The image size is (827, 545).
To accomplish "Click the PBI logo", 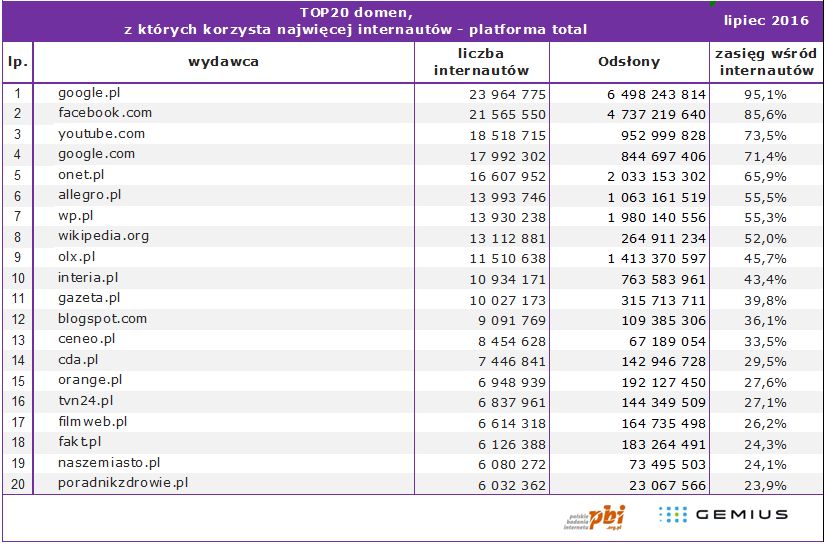I will pos(594,517).
